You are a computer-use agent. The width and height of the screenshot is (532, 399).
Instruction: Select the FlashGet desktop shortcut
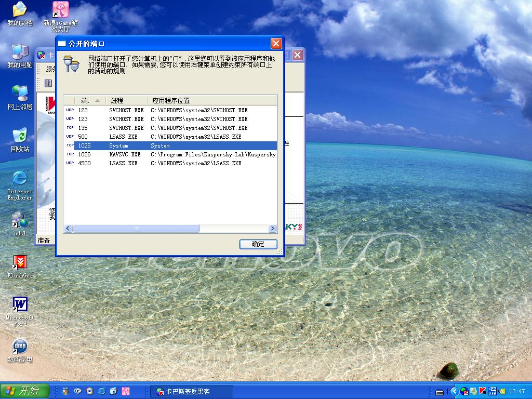(x=20, y=267)
